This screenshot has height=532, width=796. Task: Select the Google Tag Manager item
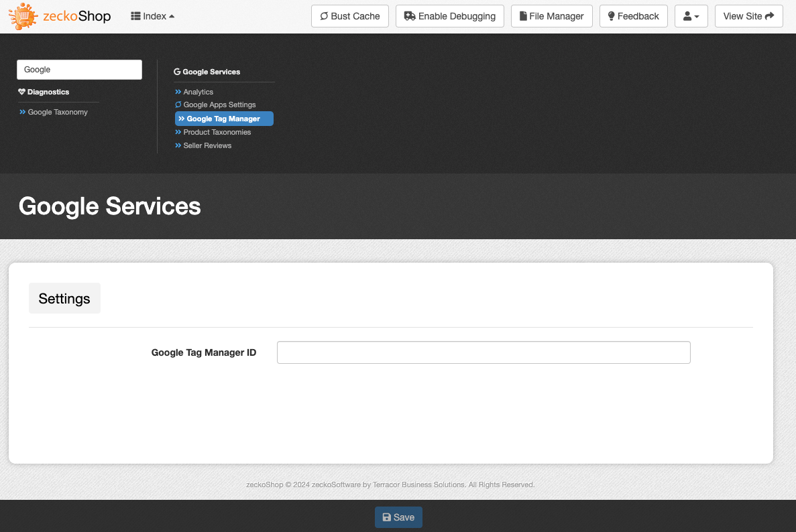tap(223, 119)
